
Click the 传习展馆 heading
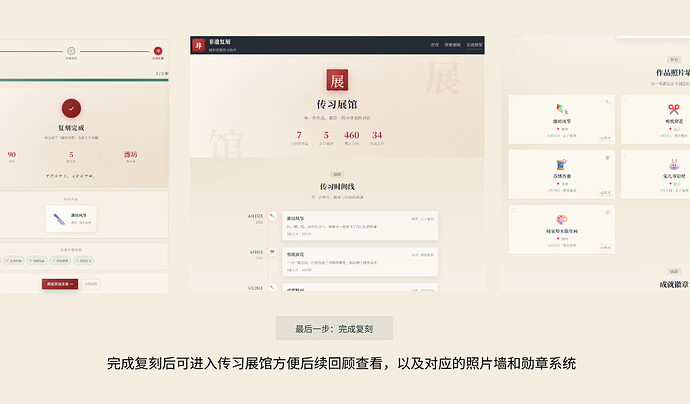337,104
